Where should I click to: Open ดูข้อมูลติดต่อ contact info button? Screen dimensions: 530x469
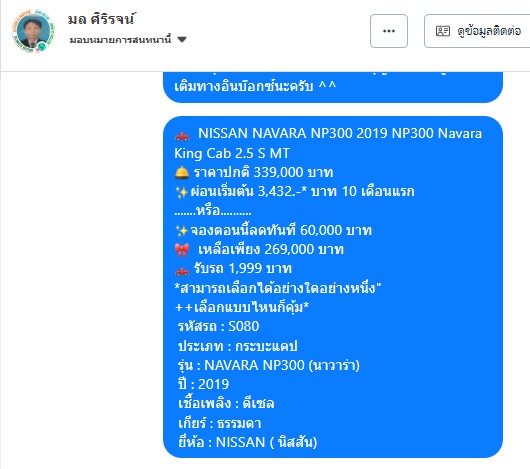tap(477, 31)
